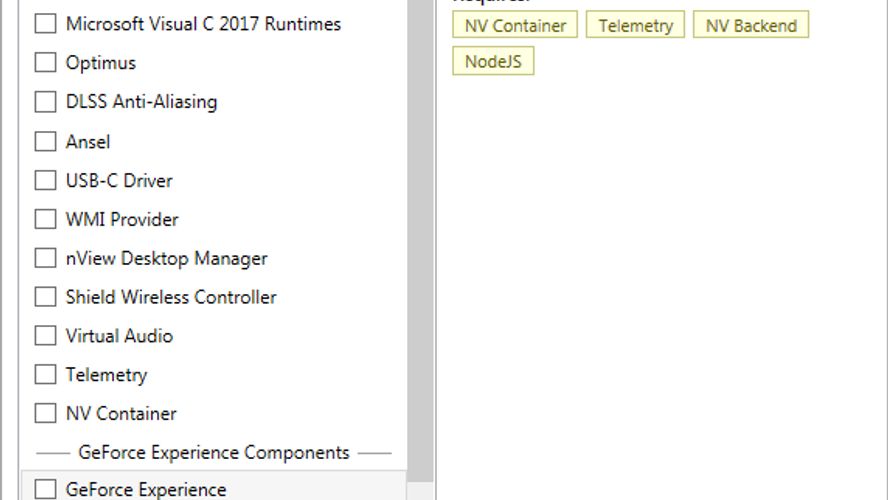Click the Telemetry requirement tag
The width and height of the screenshot is (888, 500).
click(635, 25)
